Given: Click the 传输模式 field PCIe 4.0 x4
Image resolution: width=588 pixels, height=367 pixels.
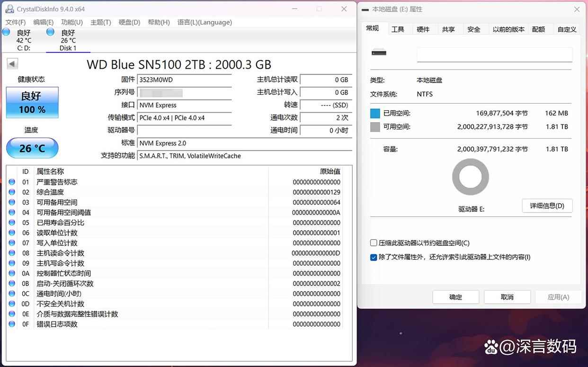Looking at the screenshot, I should [x=184, y=118].
